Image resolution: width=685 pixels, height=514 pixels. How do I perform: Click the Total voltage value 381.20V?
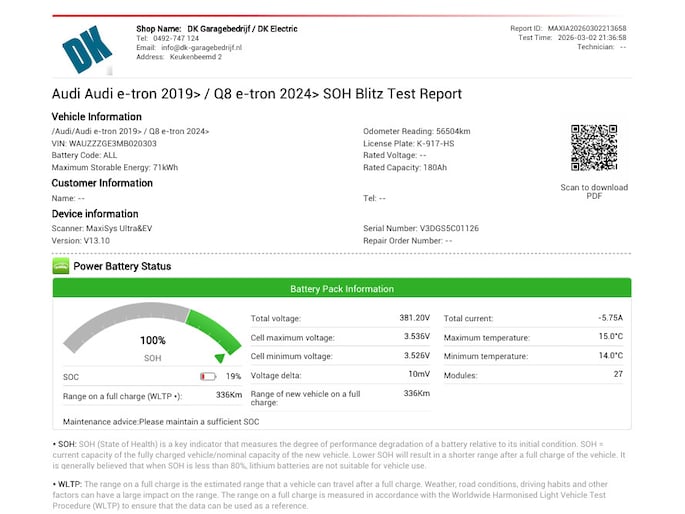pos(414,318)
